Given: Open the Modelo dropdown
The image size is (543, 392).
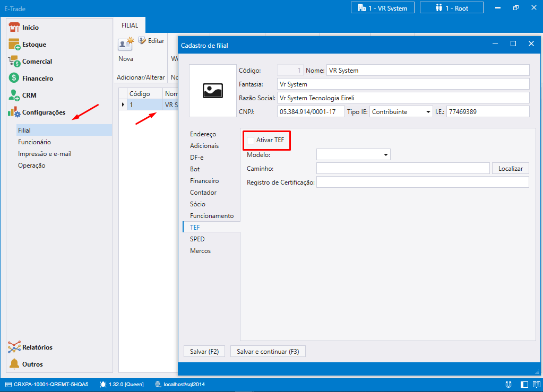Looking at the screenshot, I should click(353, 155).
